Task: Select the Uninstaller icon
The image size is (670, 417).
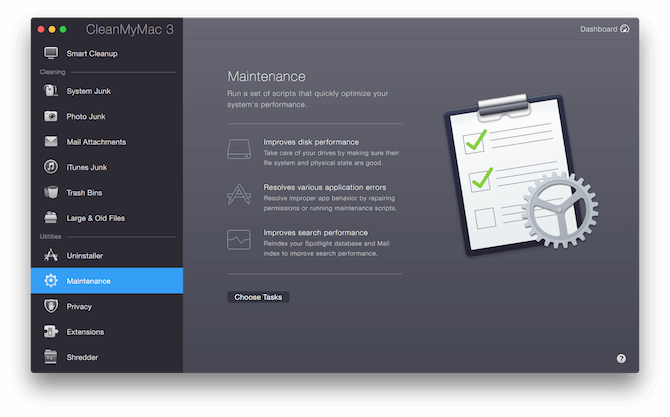Action: pos(51,255)
